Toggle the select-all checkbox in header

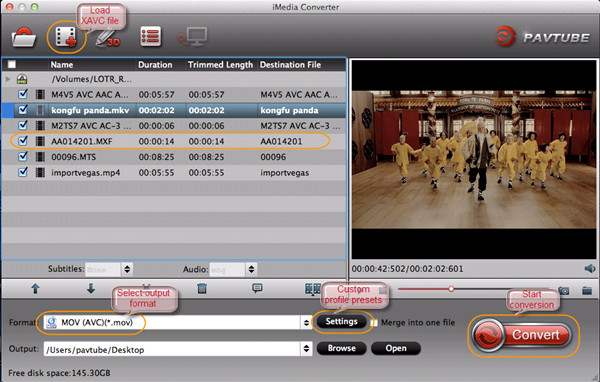coord(12,64)
